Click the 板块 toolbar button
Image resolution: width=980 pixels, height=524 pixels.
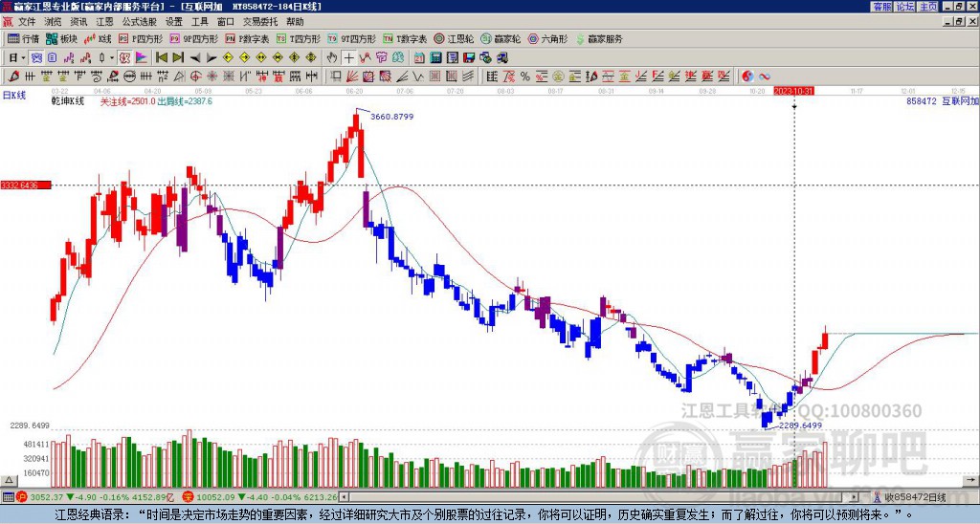tap(61, 38)
